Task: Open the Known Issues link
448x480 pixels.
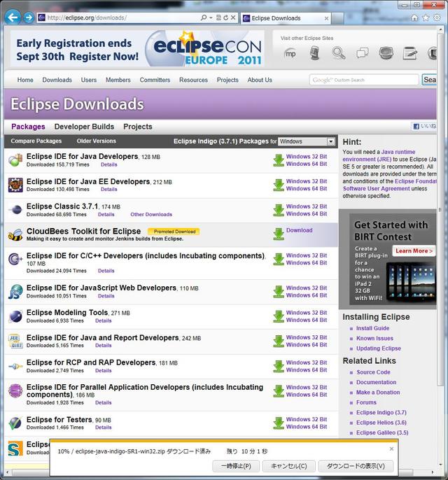Action: 374,338
